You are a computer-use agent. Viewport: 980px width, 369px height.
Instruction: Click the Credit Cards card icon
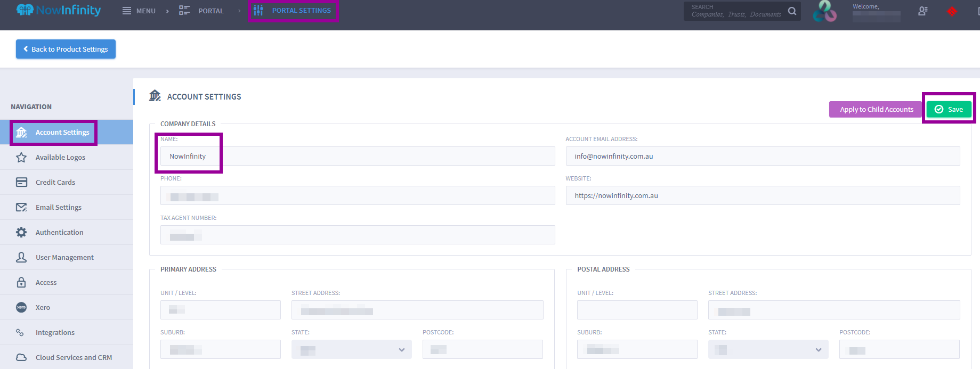coord(21,182)
